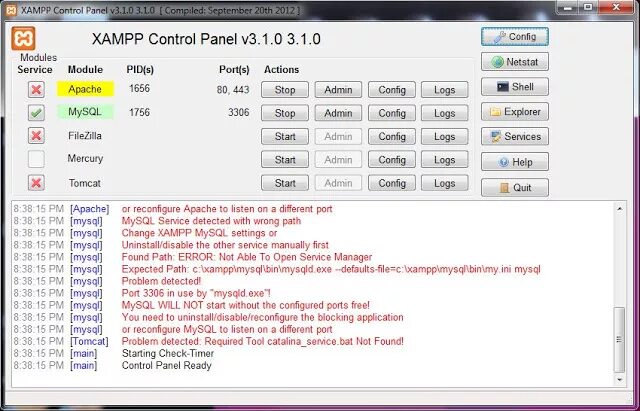Screen dimensions: 640x411
Task: Click the catalina_service.bat not found message
Action: pyautogui.click(x=262, y=341)
